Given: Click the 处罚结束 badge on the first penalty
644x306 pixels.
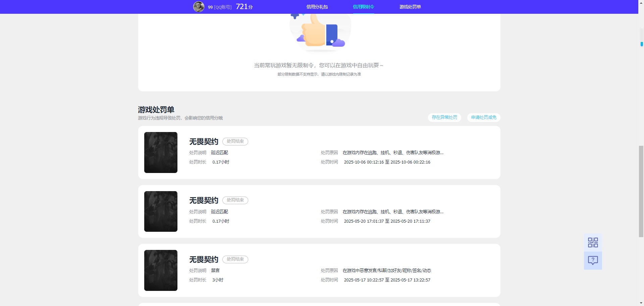Looking at the screenshot, I should click(235, 141).
